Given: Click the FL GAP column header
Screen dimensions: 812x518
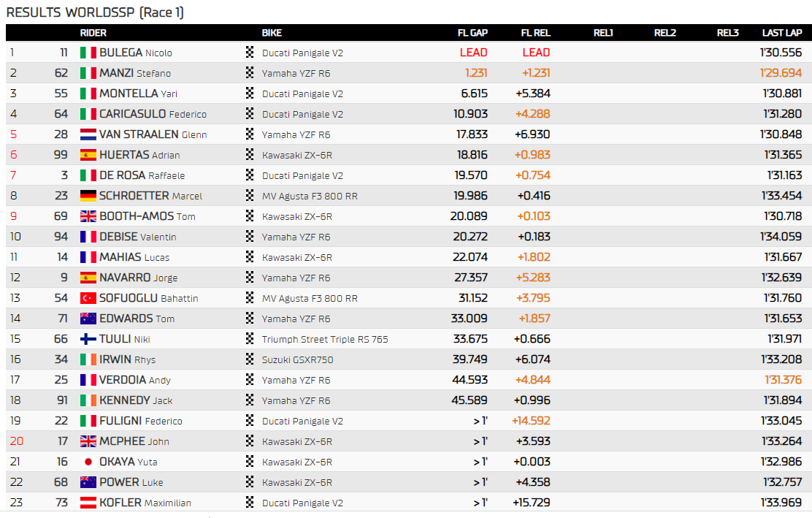Looking at the screenshot, I should 472,33.
